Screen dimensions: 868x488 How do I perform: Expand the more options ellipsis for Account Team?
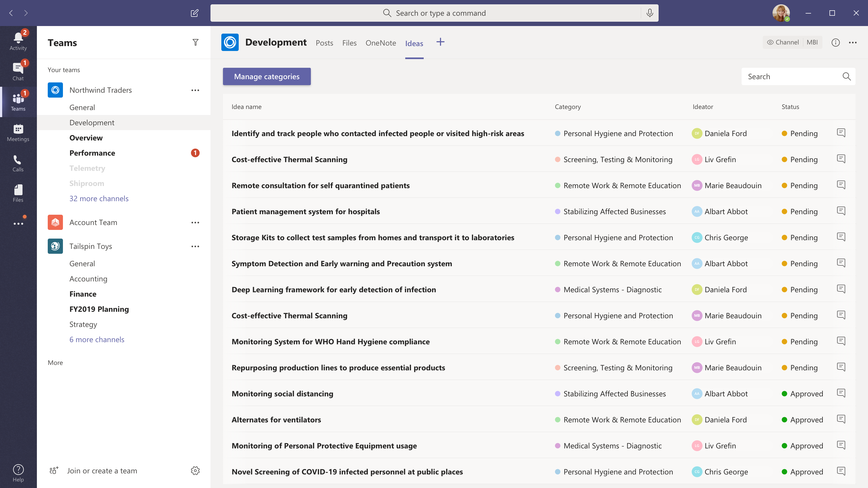pyautogui.click(x=195, y=222)
